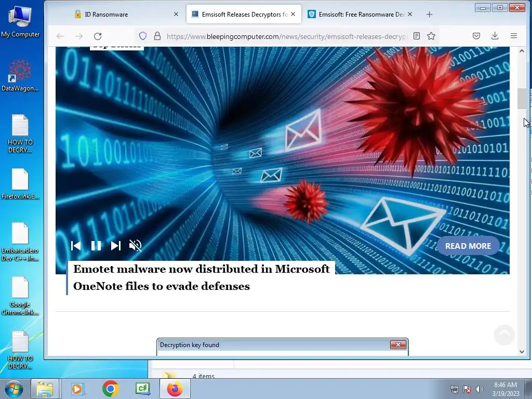The image size is (532, 399).
Task: Open the network tray icon
Action: [454, 389]
